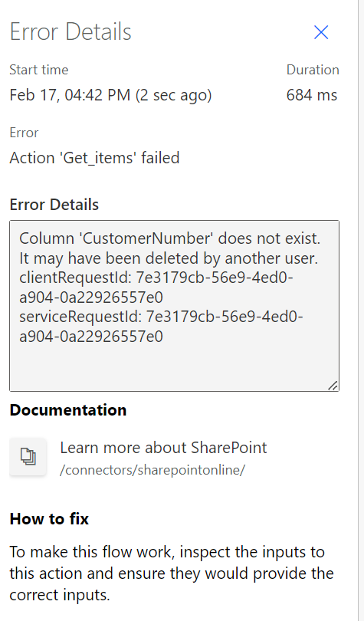The width and height of the screenshot is (364, 621).
Task: Click the bold Error Details subheading
Action: 54,205
